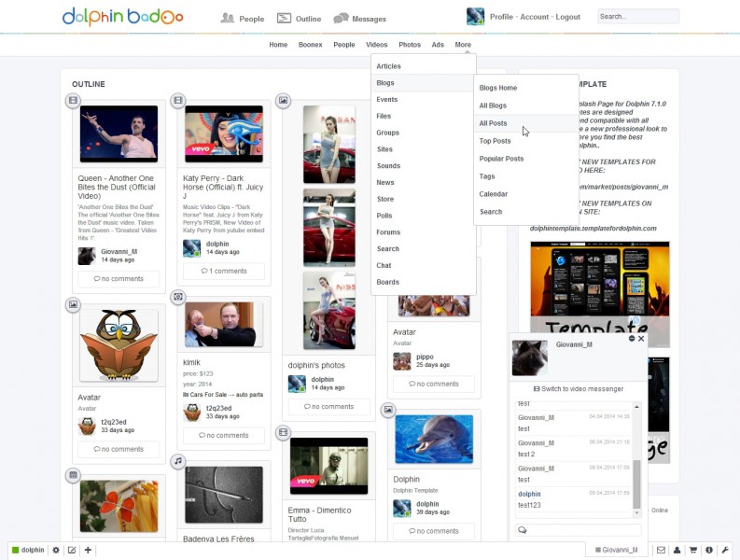Click Giovanni_M author link on Queen card
This screenshot has width=740, height=560.
tap(119, 252)
